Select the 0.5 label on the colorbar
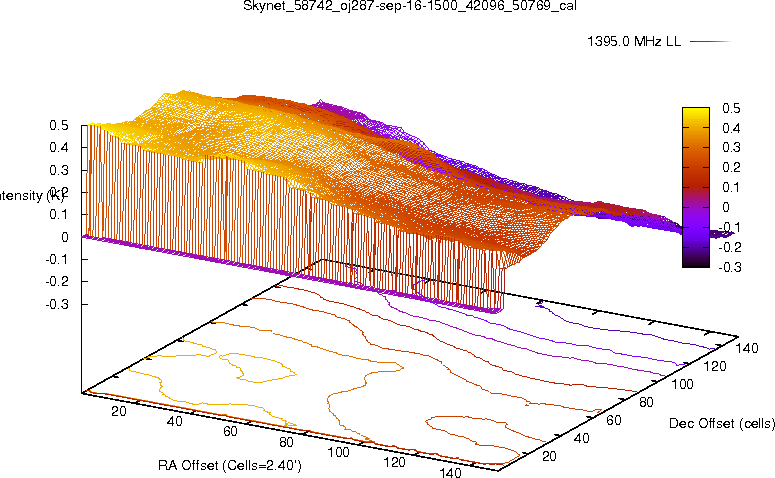 point(732,108)
